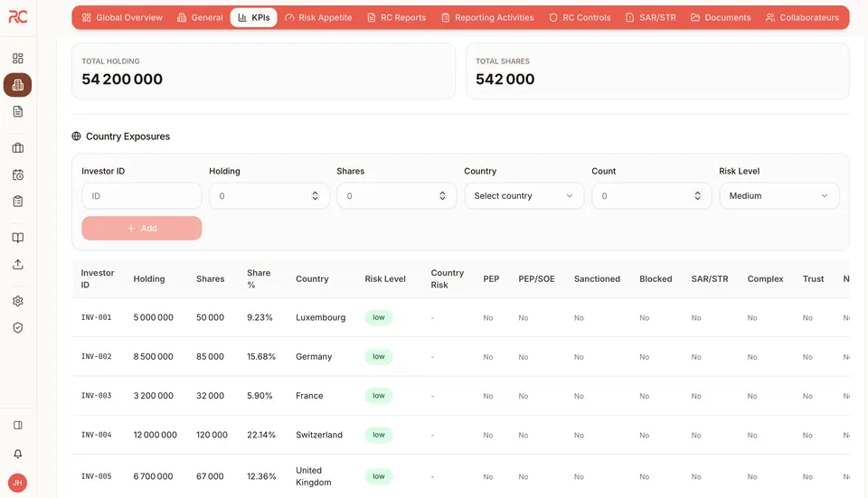Switch to the Global Overview tab
This screenshot has width=868, height=498.
click(x=122, y=18)
